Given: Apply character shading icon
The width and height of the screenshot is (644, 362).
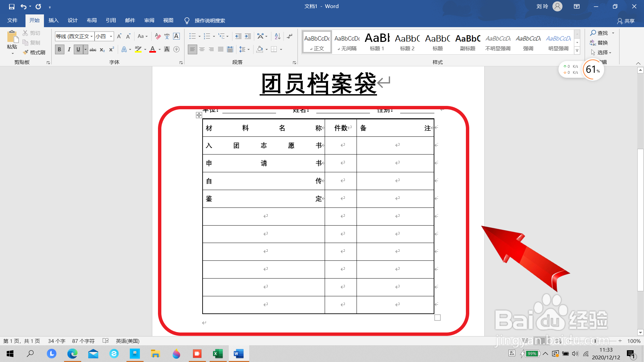Looking at the screenshot, I should 167,49.
